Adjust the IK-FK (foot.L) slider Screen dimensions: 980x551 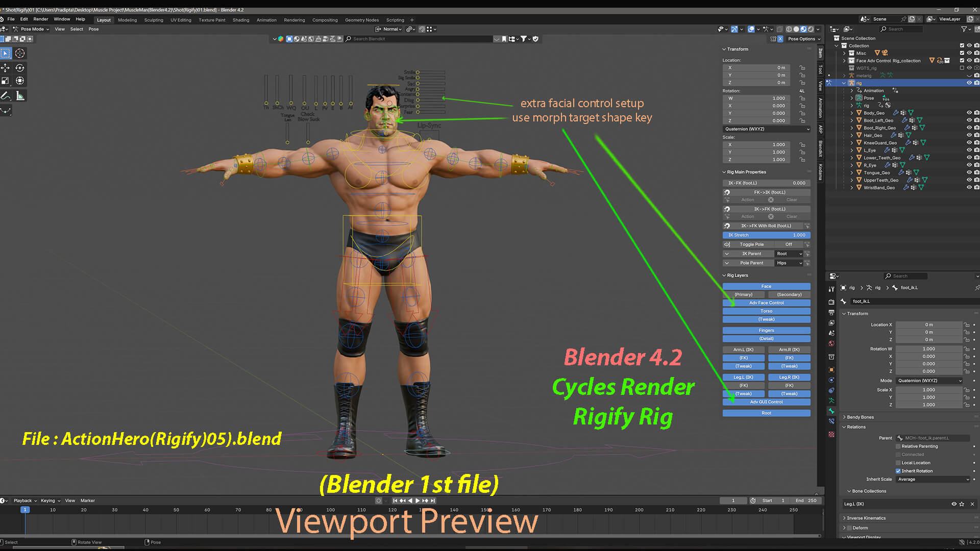coord(766,183)
